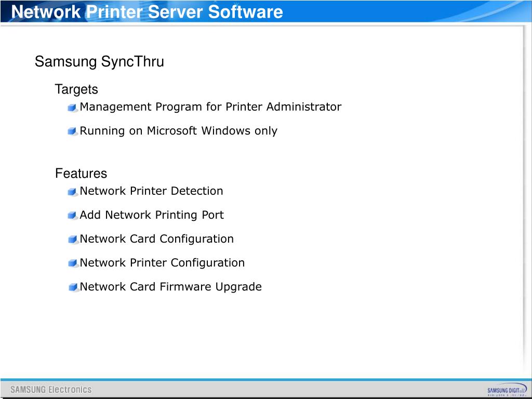This screenshot has height=399, width=532.
Task: Select 'Network Card Firmware Upgrade' text
Action: pyautogui.click(x=170, y=287)
